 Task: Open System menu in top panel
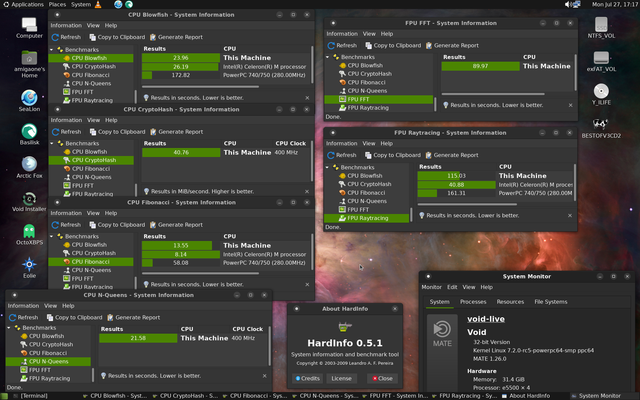coord(81,4)
